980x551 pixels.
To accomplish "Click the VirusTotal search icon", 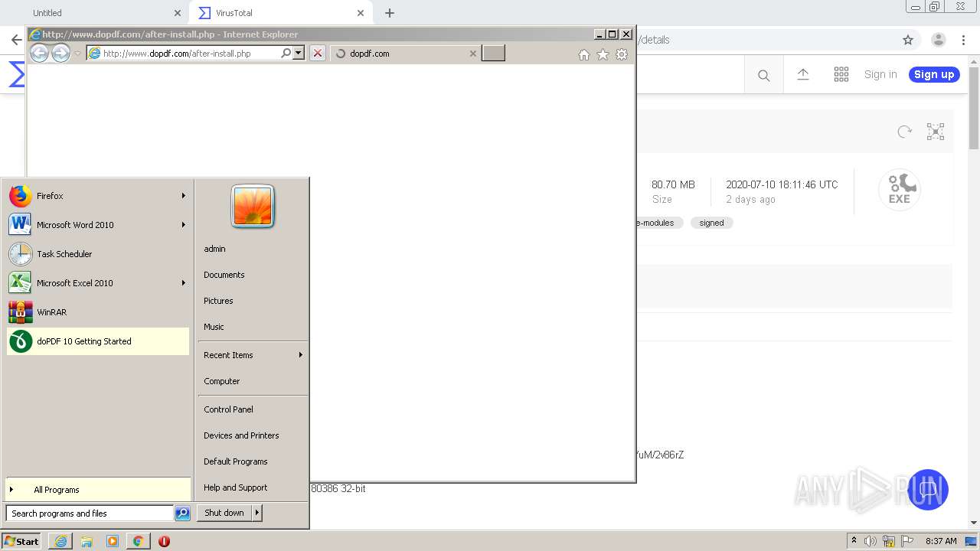I will click(x=763, y=75).
